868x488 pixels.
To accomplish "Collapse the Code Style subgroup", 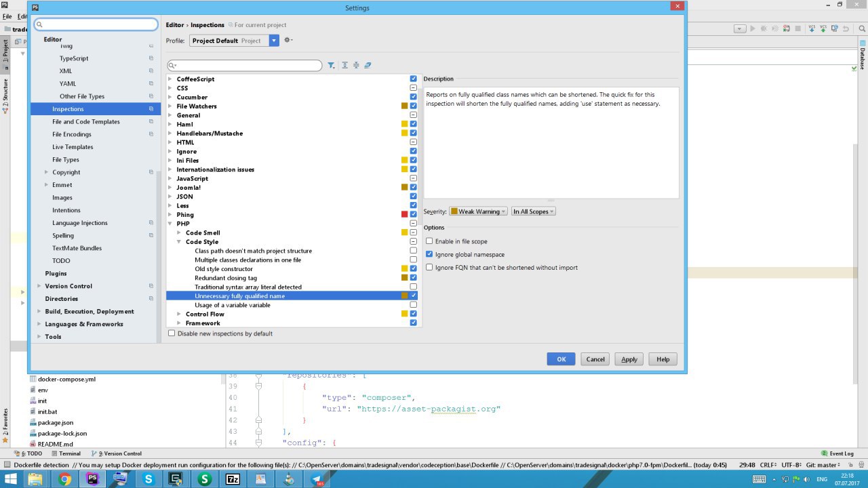I will (x=179, y=241).
